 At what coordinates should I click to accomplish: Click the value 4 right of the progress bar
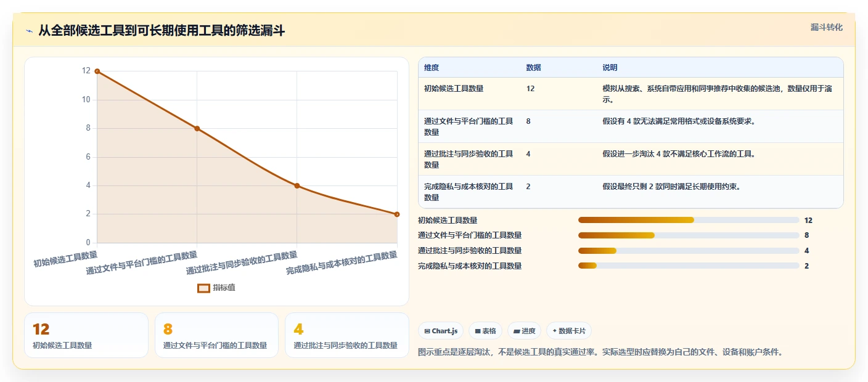pyautogui.click(x=806, y=251)
